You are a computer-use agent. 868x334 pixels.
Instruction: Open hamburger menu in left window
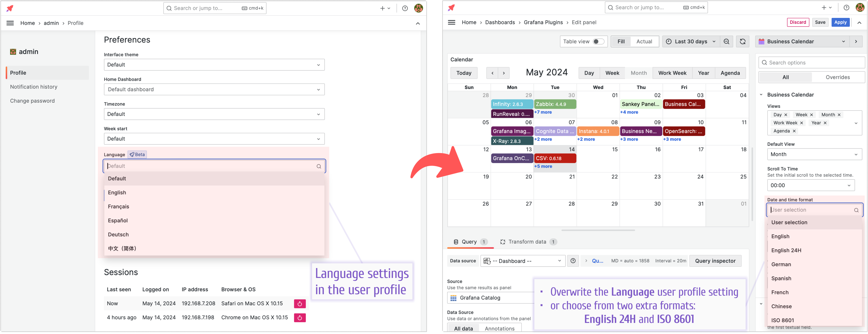(10, 23)
